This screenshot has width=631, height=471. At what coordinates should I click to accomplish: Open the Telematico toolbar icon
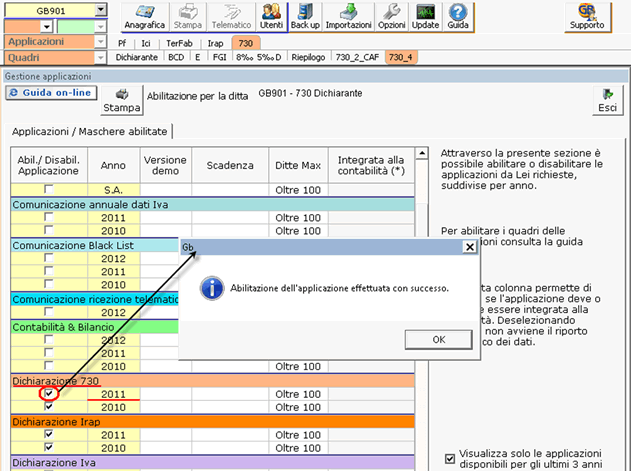click(231, 17)
